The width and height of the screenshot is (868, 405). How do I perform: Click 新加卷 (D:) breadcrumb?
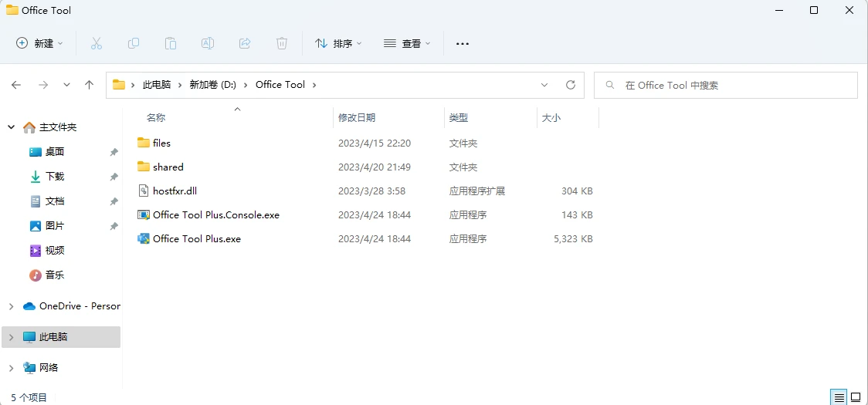click(213, 85)
